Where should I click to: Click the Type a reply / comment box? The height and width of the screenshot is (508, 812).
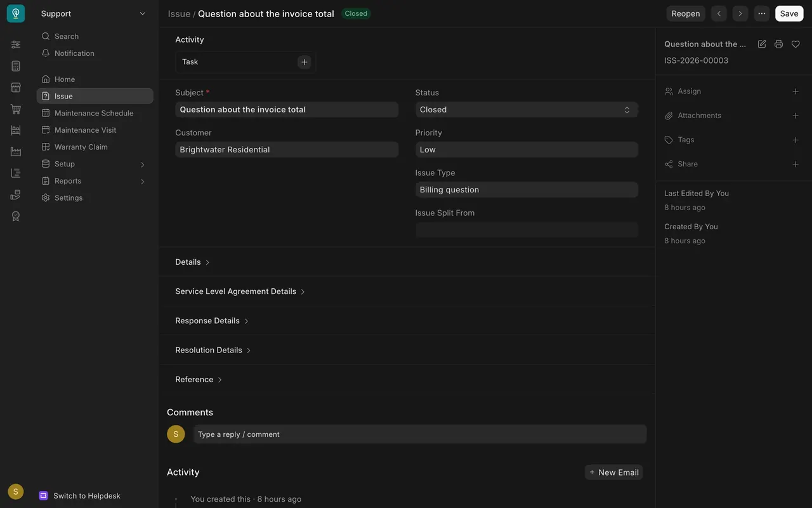pyautogui.click(x=420, y=434)
